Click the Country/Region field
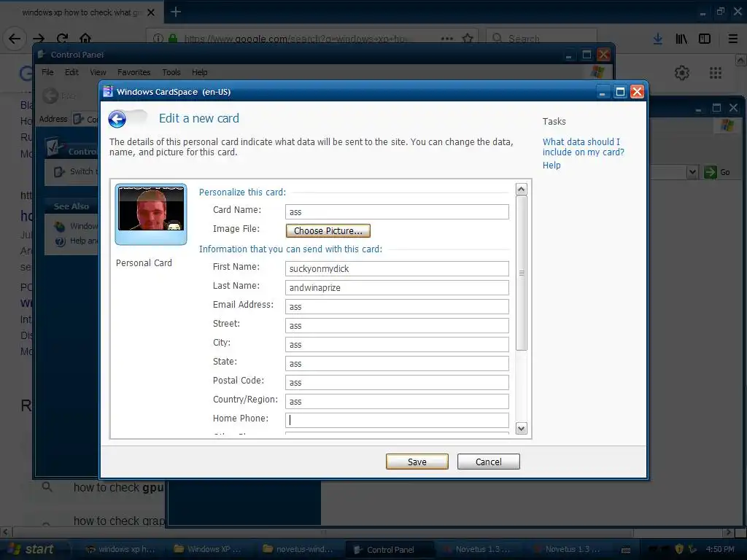Screen dimensions: 747x560 (x=397, y=402)
